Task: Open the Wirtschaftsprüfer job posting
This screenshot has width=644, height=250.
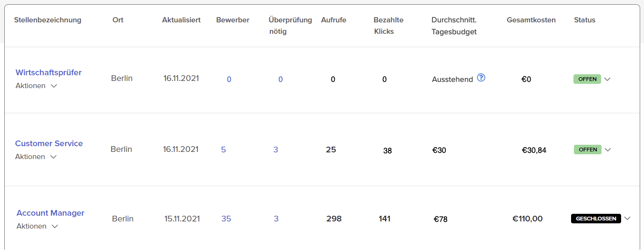Action: pyautogui.click(x=49, y=72)
